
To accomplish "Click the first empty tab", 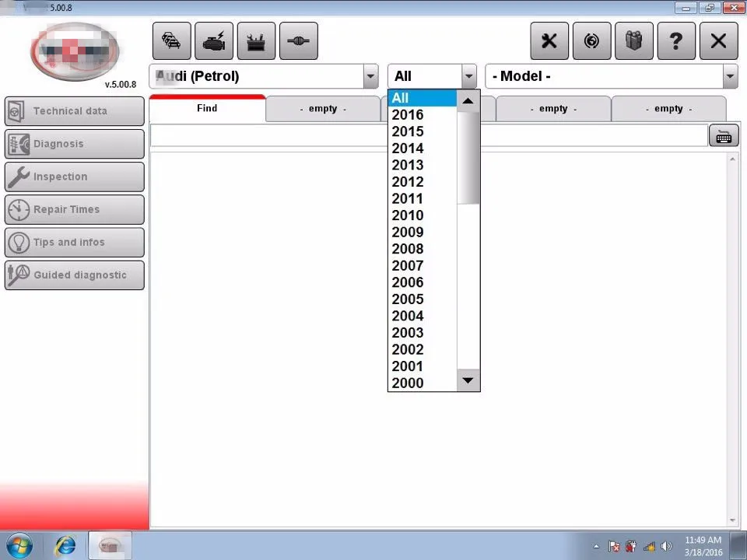I will [x=323, y=108].
